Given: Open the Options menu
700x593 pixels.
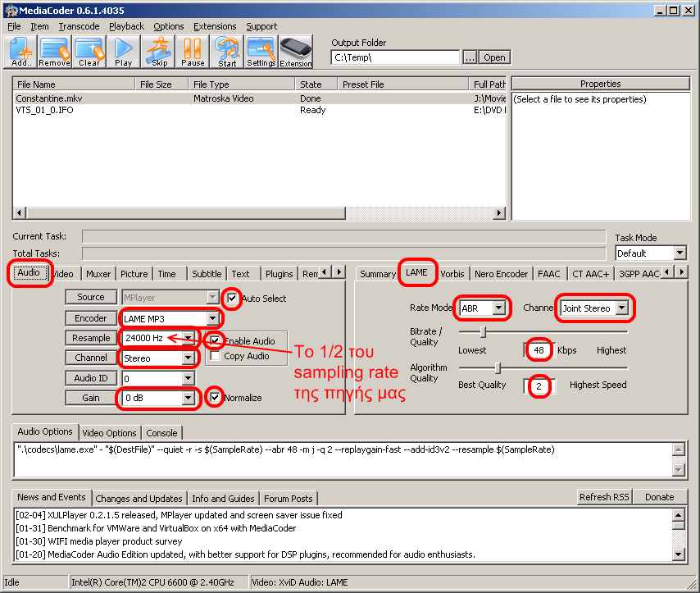Looking at the screenshot, I should pyautogui.click(x=169, y=26).
